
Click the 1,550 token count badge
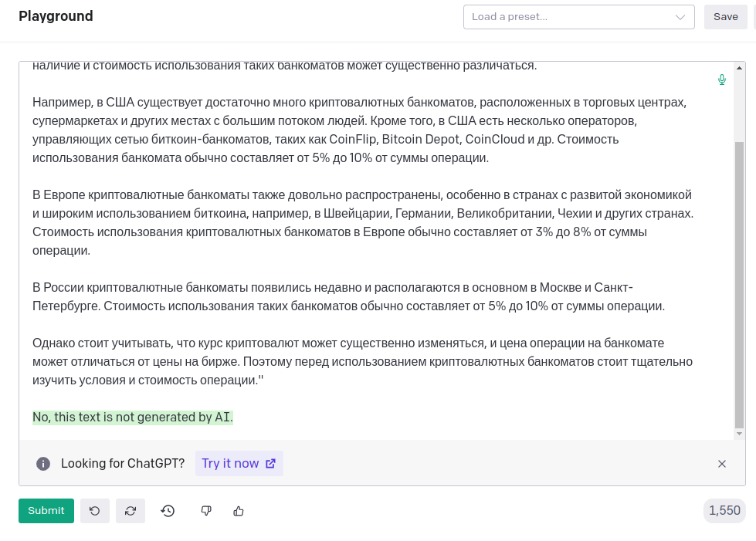click(x=724, y=511)
